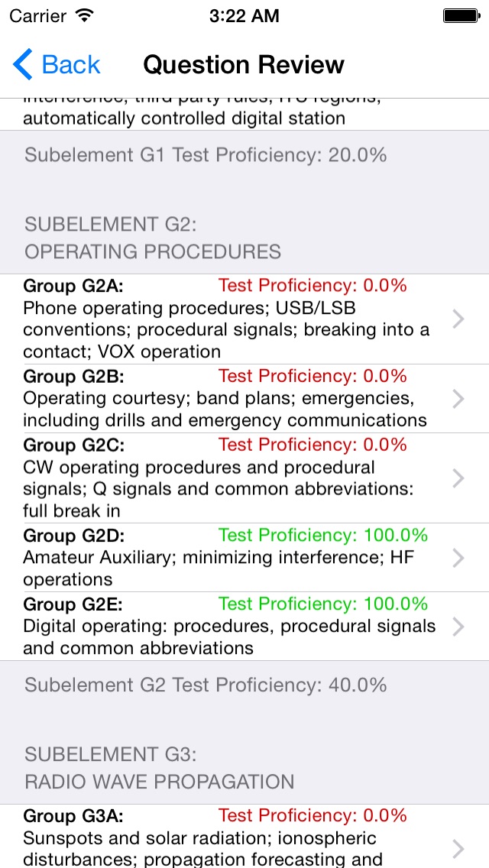Tap the Question Review title
489x868 pixels.
click(244, 65)
